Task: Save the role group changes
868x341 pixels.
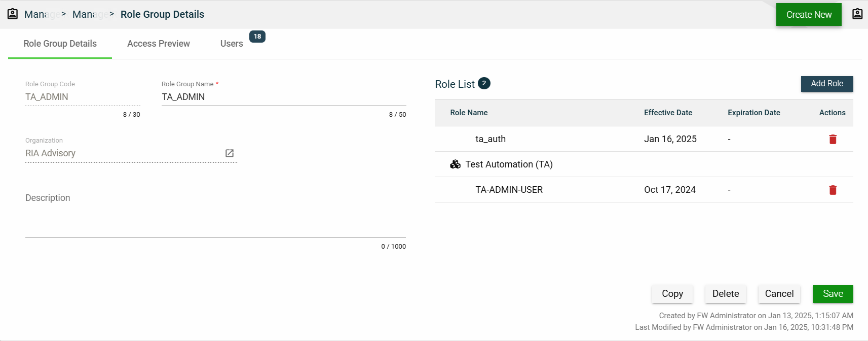Action: coord(833,294)
